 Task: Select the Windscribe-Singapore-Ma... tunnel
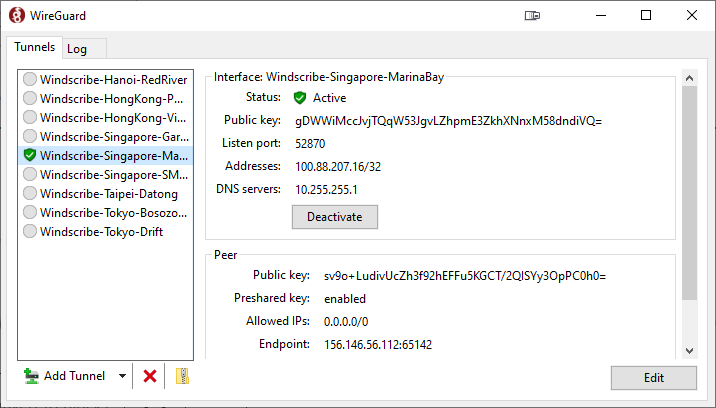pyautogui.click(x=105, y=155)
